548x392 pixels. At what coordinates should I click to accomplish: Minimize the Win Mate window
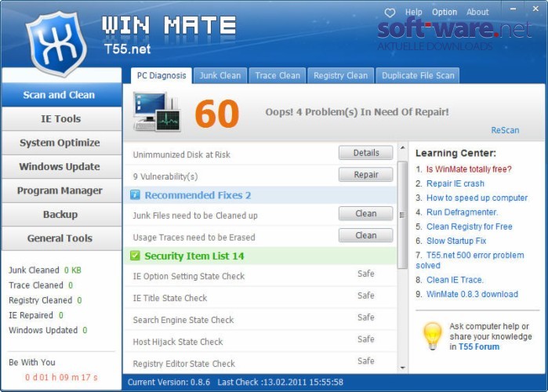click(x=513, y=9)
